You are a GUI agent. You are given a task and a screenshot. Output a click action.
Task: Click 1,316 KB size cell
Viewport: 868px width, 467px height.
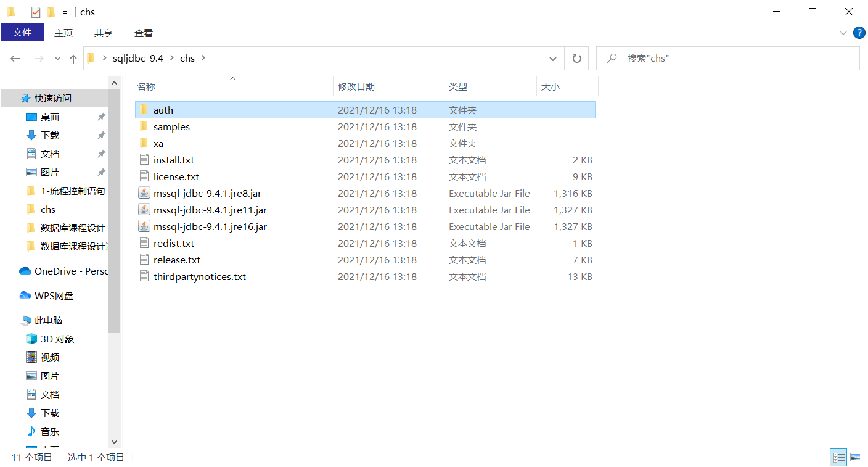[x=573, y=193]
